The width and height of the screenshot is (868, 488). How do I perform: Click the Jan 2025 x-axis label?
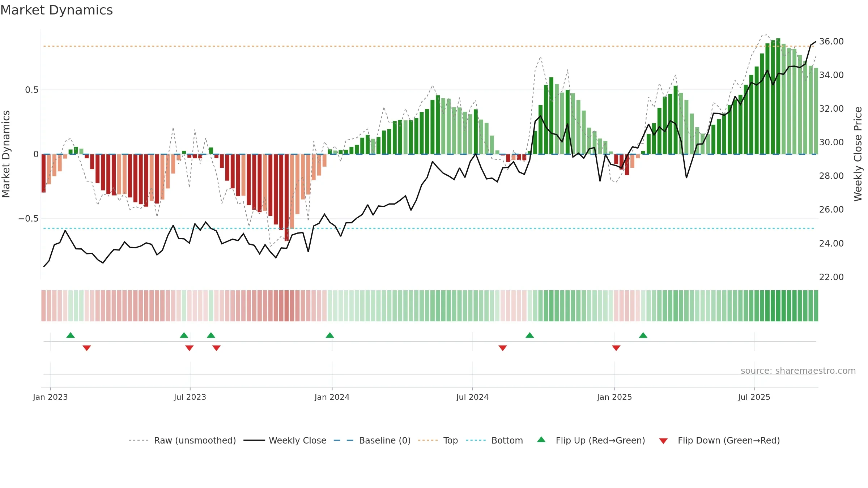614,397
